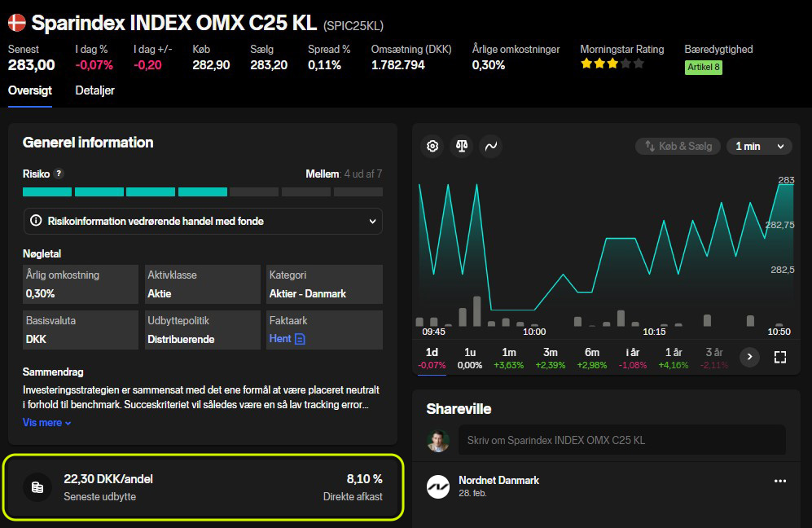Click Morningstar star rating

click(x=612, y=64)
